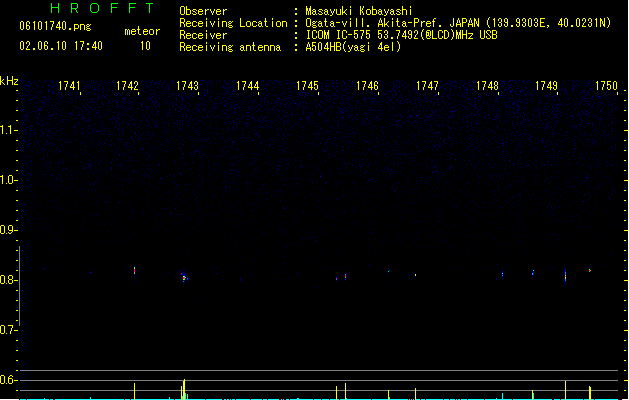Click the 0.6 frequency axis label

point(8,380)
